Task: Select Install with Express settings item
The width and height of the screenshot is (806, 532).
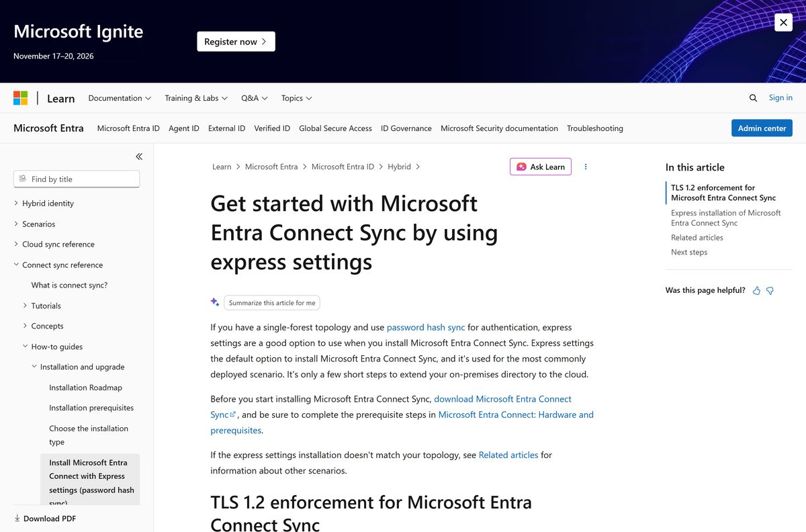Action: [90, 480]
